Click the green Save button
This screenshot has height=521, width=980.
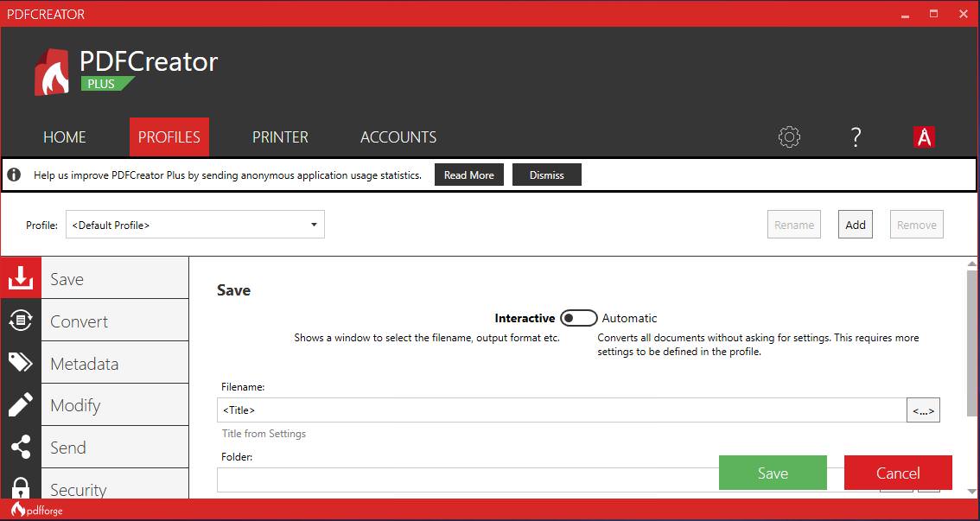[773, 473]
